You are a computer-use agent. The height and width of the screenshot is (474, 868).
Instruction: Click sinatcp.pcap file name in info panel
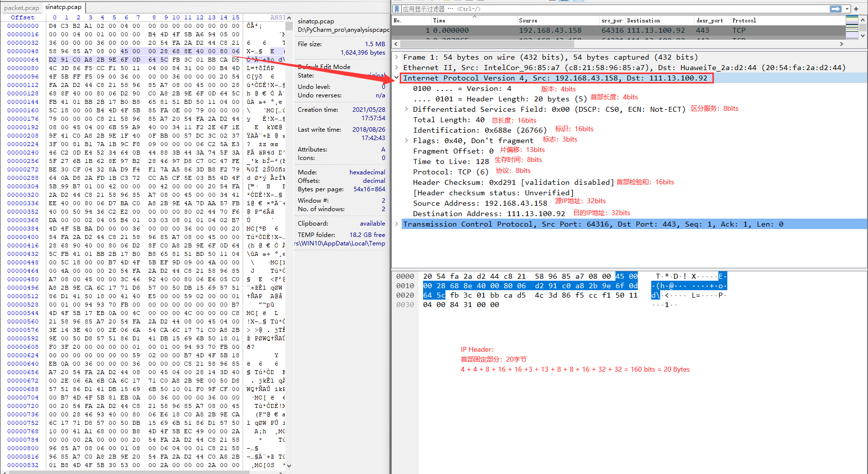[316, 21]
